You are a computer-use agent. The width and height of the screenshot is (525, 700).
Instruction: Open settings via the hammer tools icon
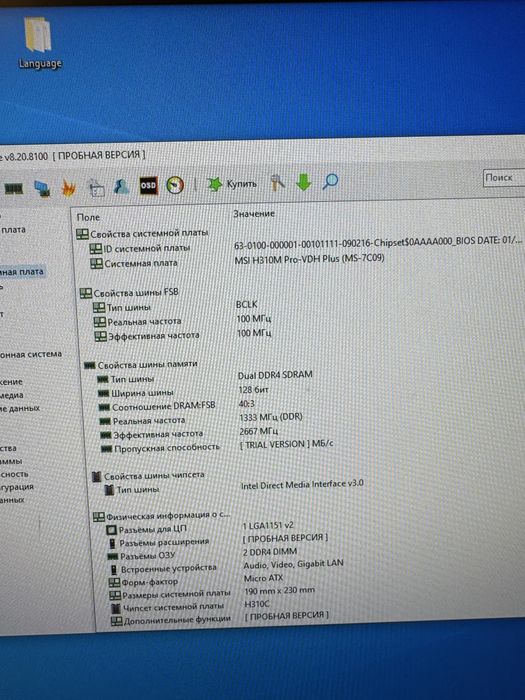tap(277, 183)
